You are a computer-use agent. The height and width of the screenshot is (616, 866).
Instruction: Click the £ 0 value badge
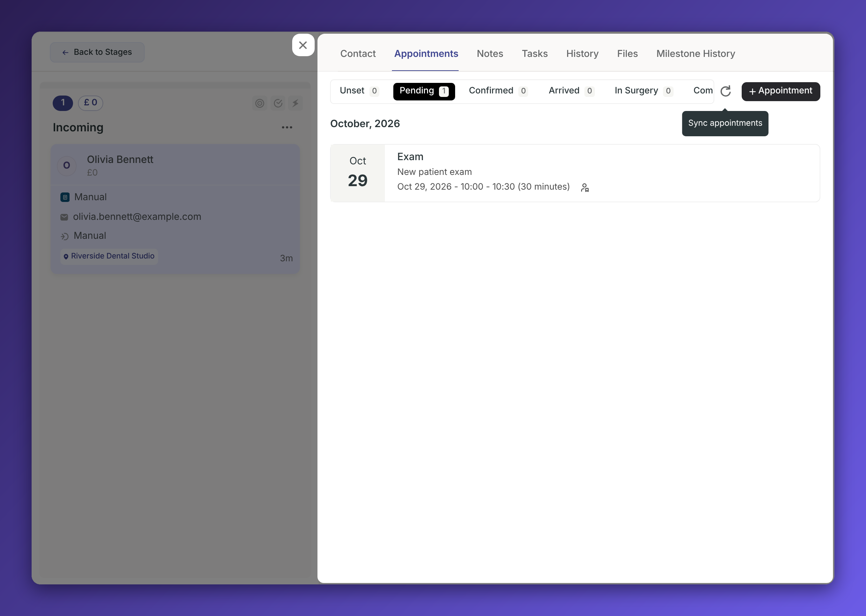point(90,103)
